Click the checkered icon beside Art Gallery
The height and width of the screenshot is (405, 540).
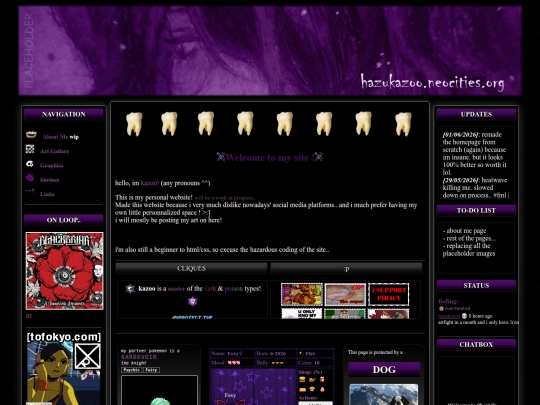[30, 149]
